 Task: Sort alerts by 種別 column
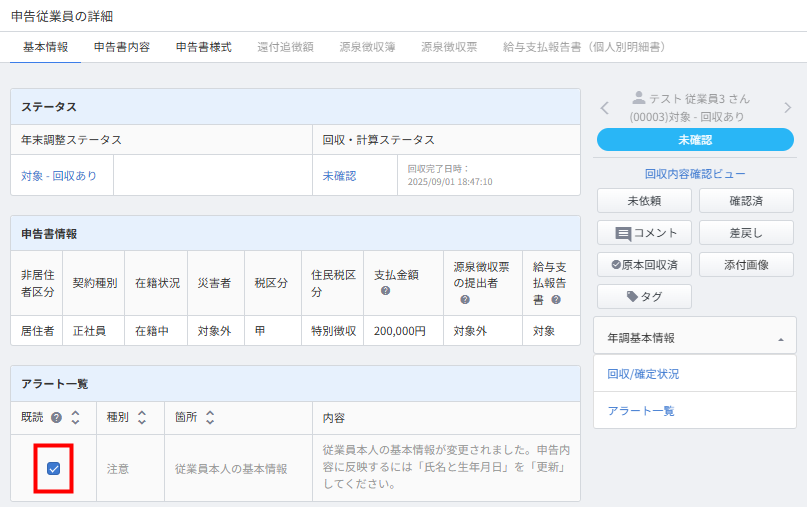(142, 417)
